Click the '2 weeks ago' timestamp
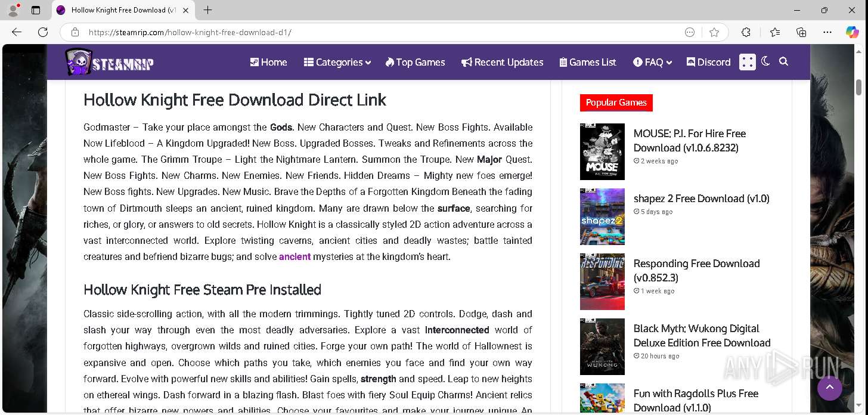Viewport: 868px width, 415px height. point(656,161)
